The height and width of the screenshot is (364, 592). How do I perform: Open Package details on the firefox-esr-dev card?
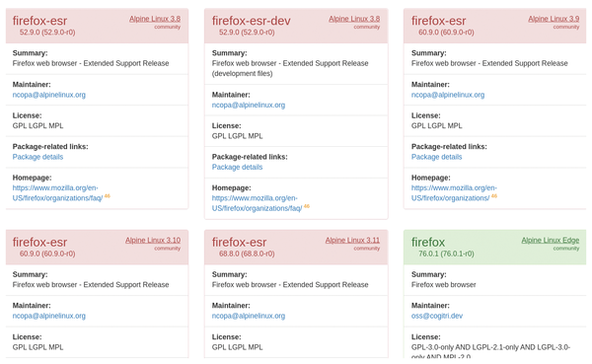pos(237,167)
